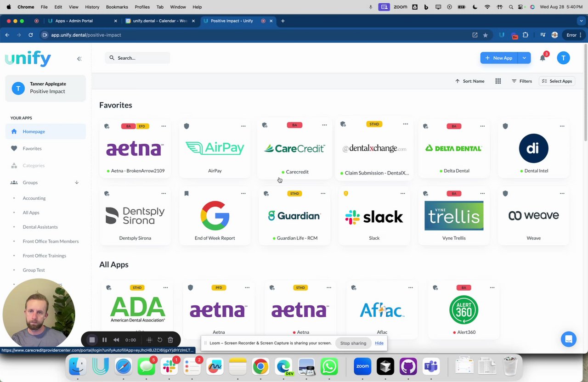
Task: Click the New App button
Action: (499, 58)
